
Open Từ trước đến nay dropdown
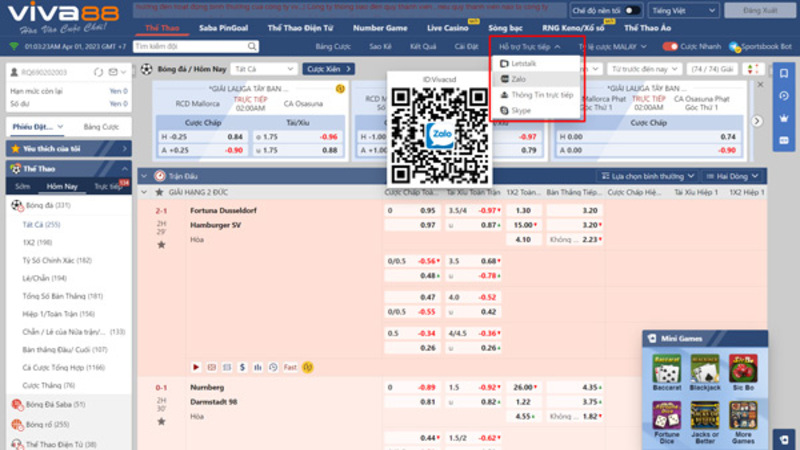(x=644, y=69)
